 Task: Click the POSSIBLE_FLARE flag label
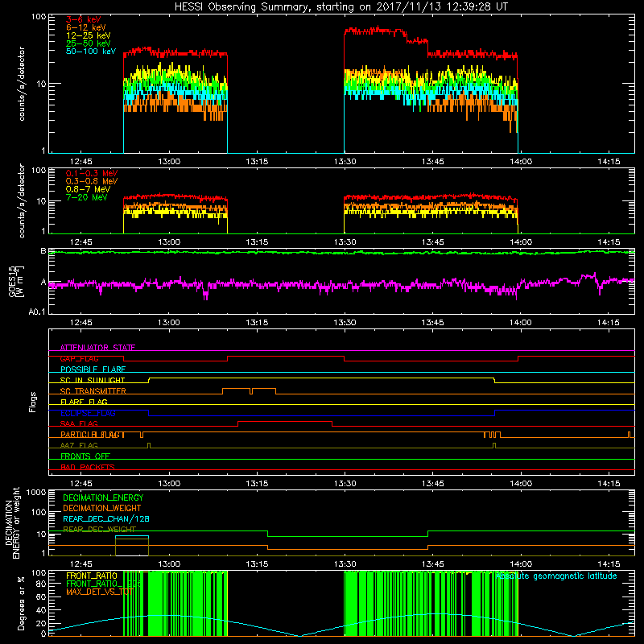click(93, 369)
